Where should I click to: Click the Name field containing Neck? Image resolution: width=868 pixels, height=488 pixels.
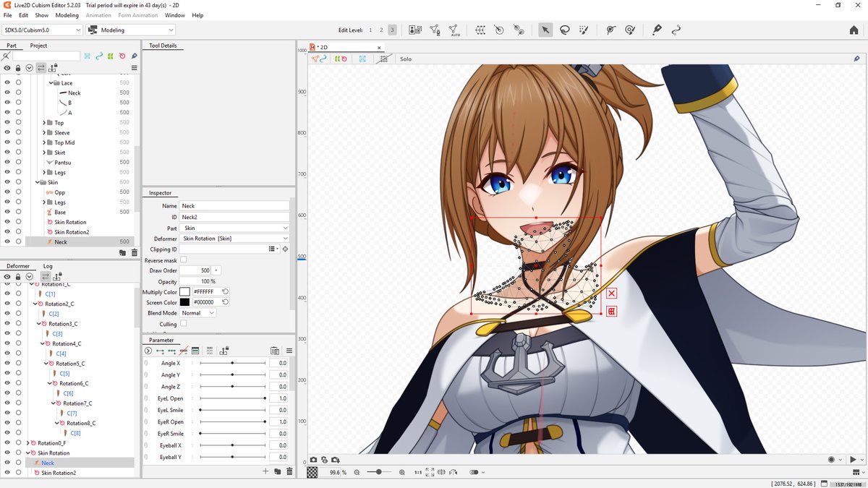(x=235, y=206)
